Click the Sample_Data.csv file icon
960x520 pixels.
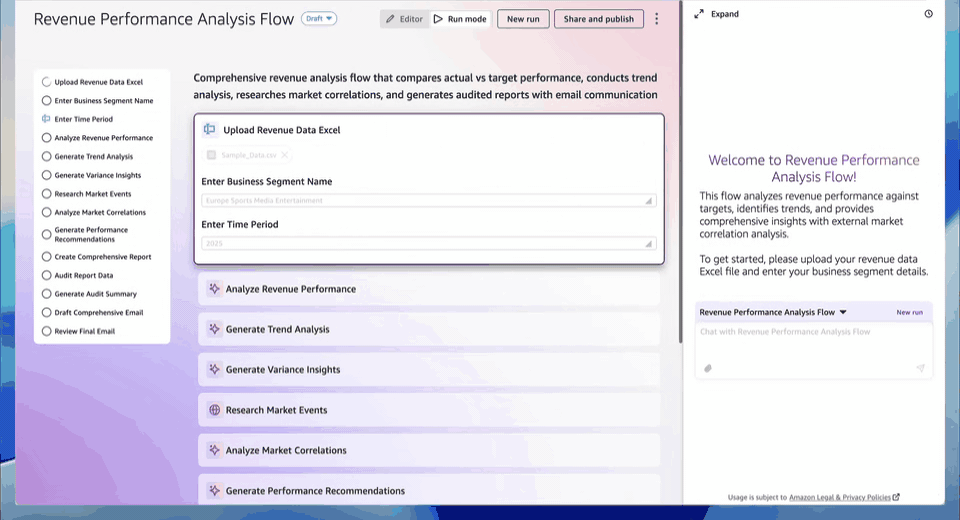click(x=211, y=155)
